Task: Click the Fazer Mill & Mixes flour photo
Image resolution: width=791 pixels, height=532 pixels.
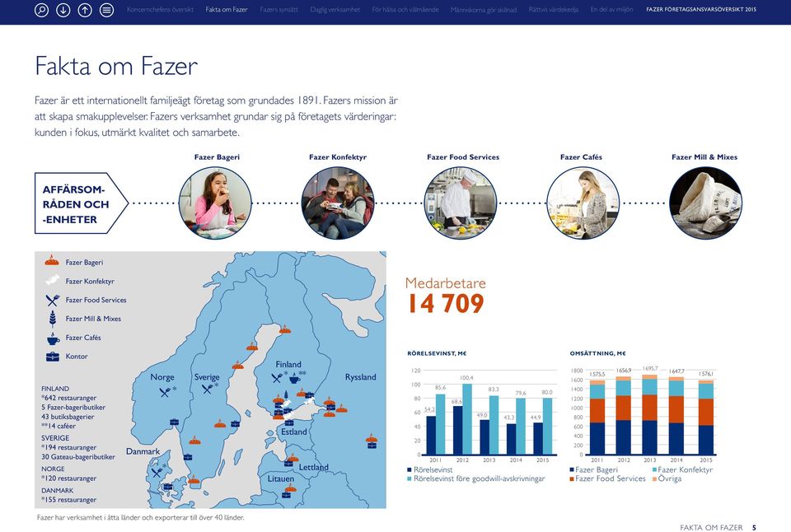Action: tap(705, 203)
